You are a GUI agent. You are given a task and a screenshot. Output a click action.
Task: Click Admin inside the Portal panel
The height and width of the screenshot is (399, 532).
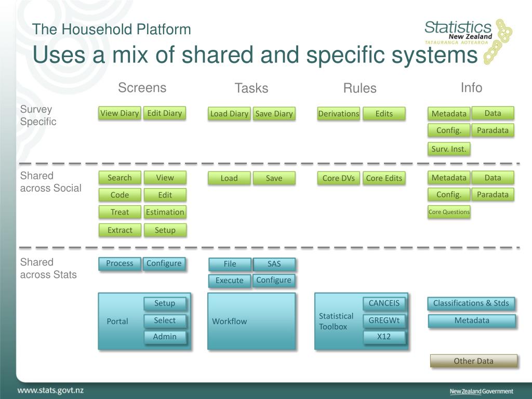165,337
